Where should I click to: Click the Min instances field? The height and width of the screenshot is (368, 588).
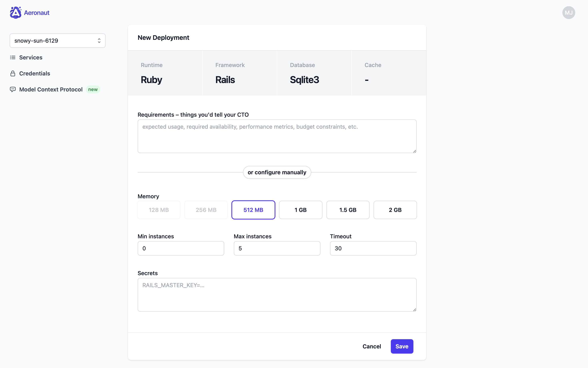(181, 248)
